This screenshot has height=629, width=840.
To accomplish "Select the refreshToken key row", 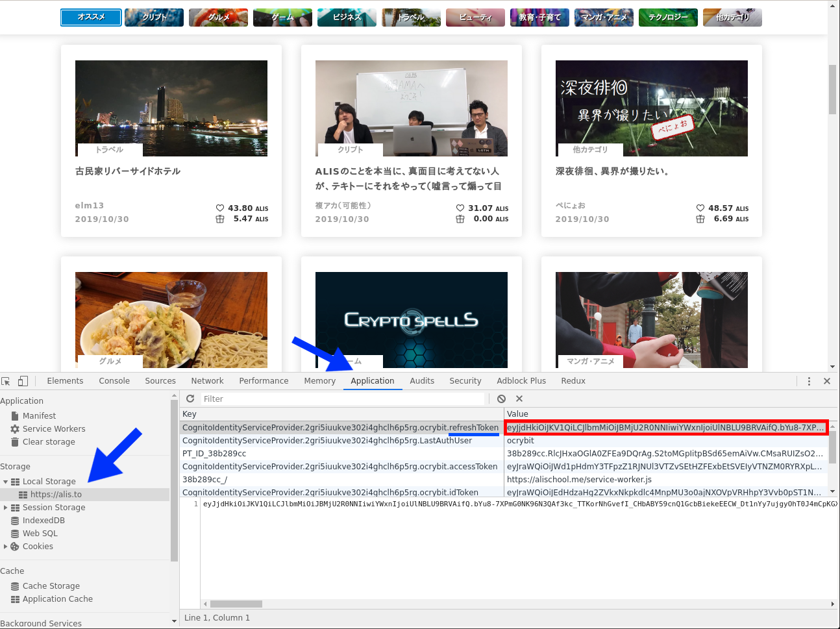I will 340,428.
